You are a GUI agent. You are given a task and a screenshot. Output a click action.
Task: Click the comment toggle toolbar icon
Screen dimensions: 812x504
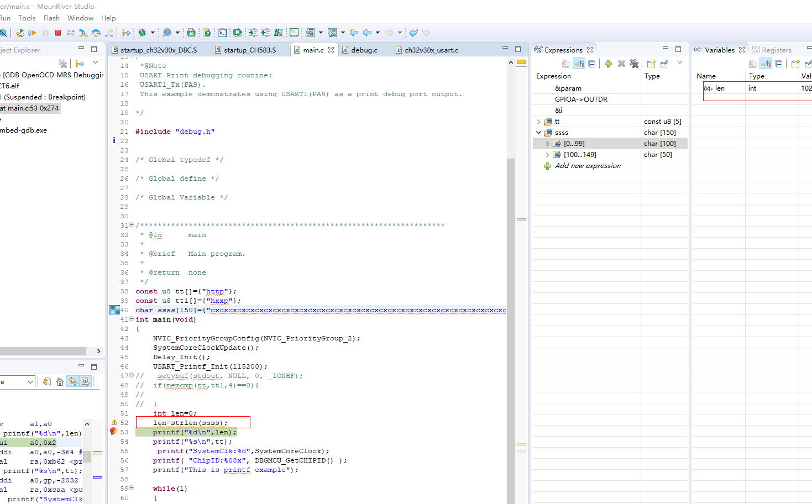click(279, 33)
